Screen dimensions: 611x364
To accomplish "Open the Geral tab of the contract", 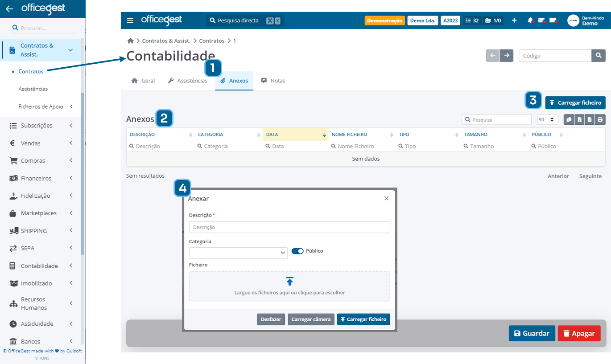I will click(143, 81).
